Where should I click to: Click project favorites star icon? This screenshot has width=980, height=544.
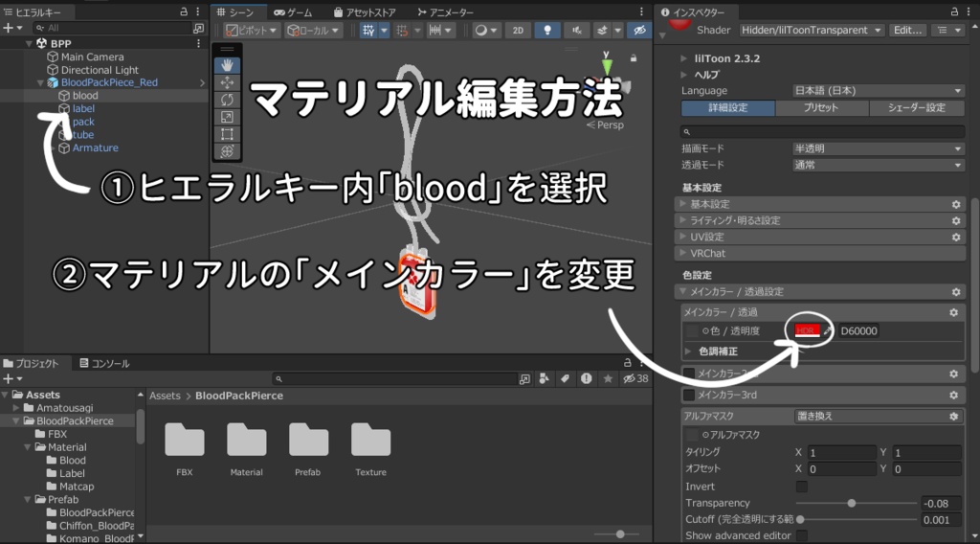point(608,378)
